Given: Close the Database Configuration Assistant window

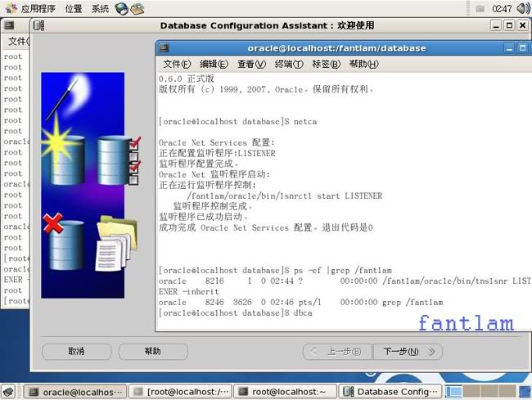Looking at the screenshot, I should tap(523, 25).
